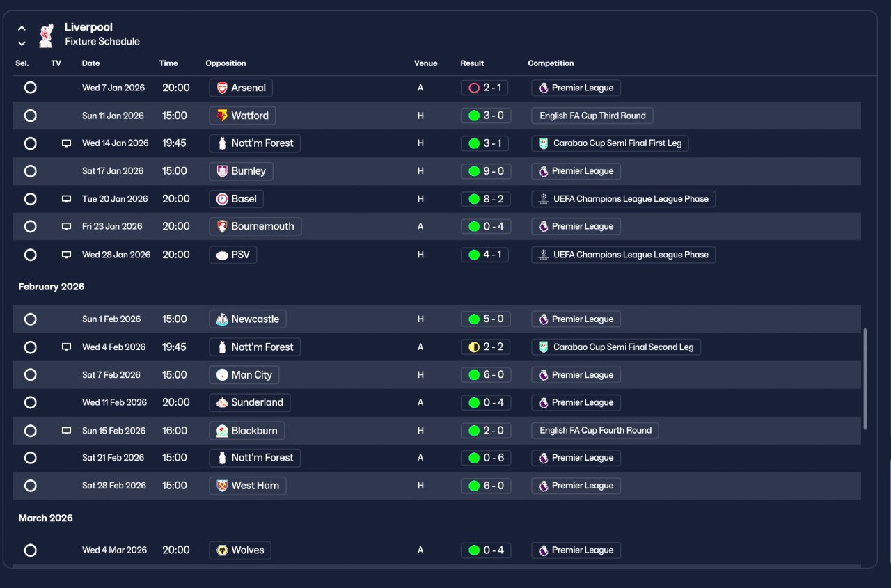Open the 9 - 0 result against Burnley
Viewport: 891px width, 588px height.
[x=486, y=171]
